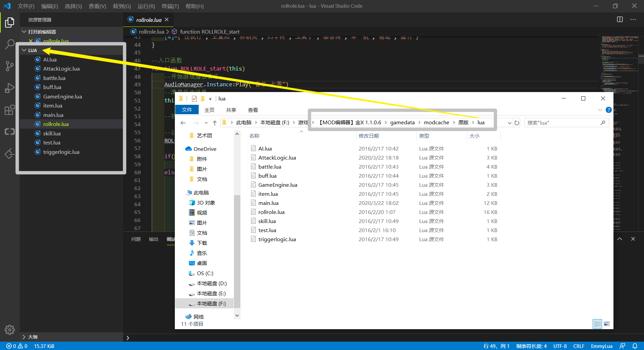The width and height of the screenshot is (644, 350).
Task: Collapse the 打开的编辑器 section
Action: 24,32
